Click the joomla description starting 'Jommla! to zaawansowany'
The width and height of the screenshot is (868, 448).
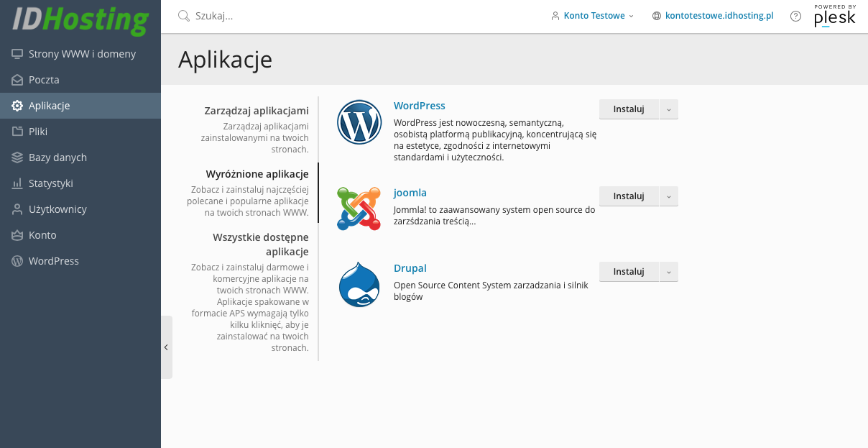tap(494, 216)
